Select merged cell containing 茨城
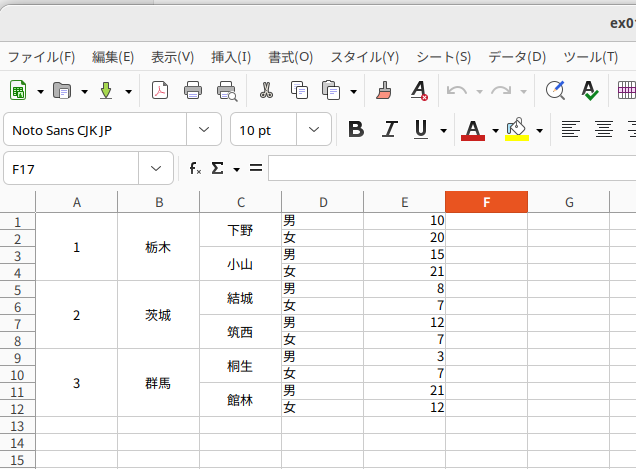Screen dimensions: 636x469 point(158,315)
